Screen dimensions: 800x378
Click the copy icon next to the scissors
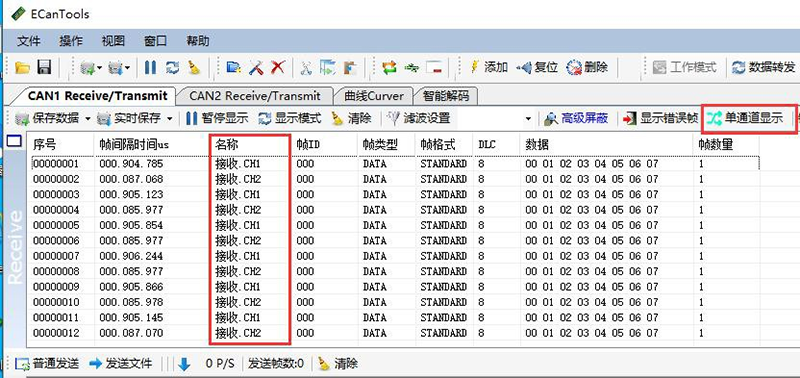pyautogui.click(x=328, y=67)
